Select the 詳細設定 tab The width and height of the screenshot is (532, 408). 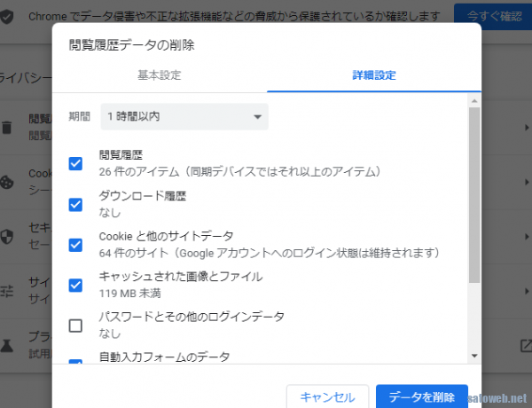tap(373, 75)
